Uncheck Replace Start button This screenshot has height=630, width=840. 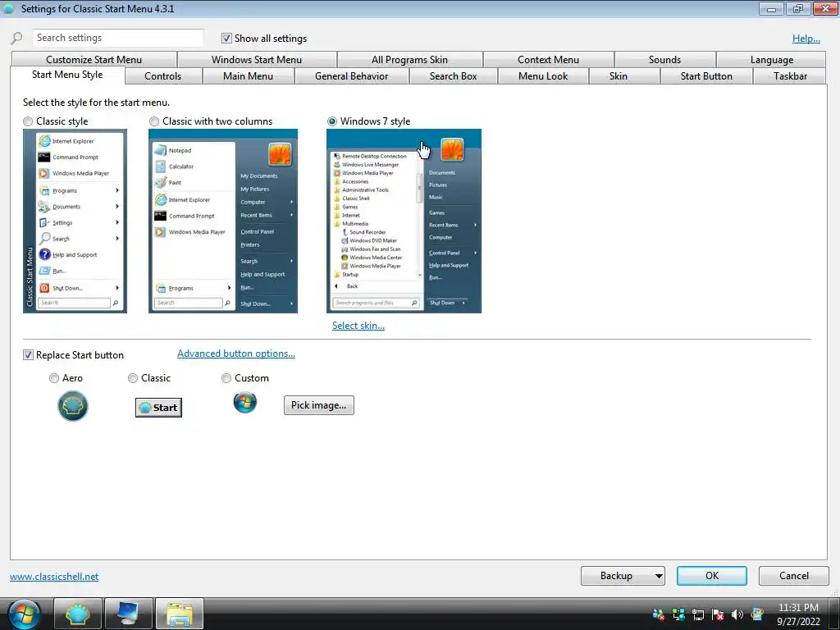pyautogui.click(x=28, y=354)
